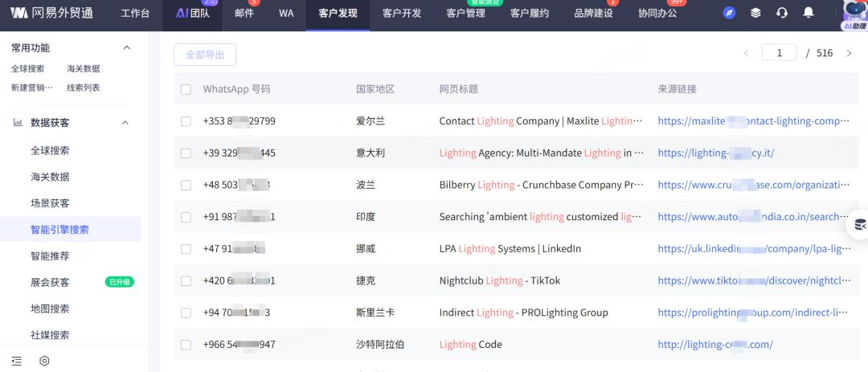The width and height of the screenshot is (868, 372).
Task: Toggle the select-all checkbox in table header
Action: (186, 89)
